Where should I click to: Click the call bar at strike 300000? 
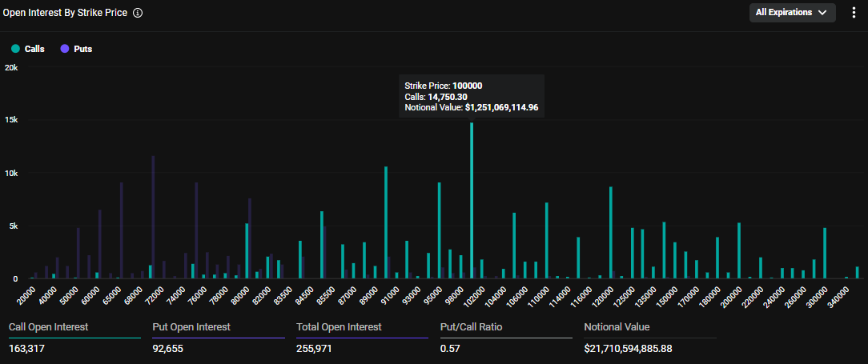coord(825,254)
